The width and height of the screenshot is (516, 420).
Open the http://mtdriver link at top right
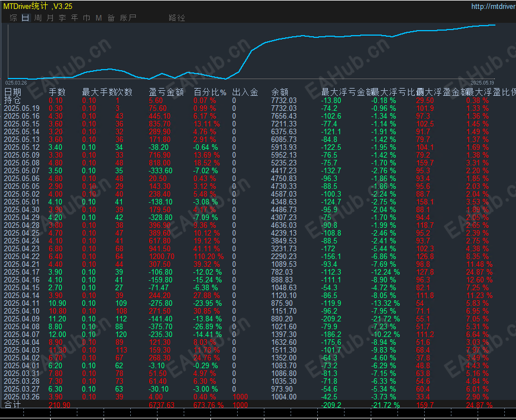click(493, 7)
